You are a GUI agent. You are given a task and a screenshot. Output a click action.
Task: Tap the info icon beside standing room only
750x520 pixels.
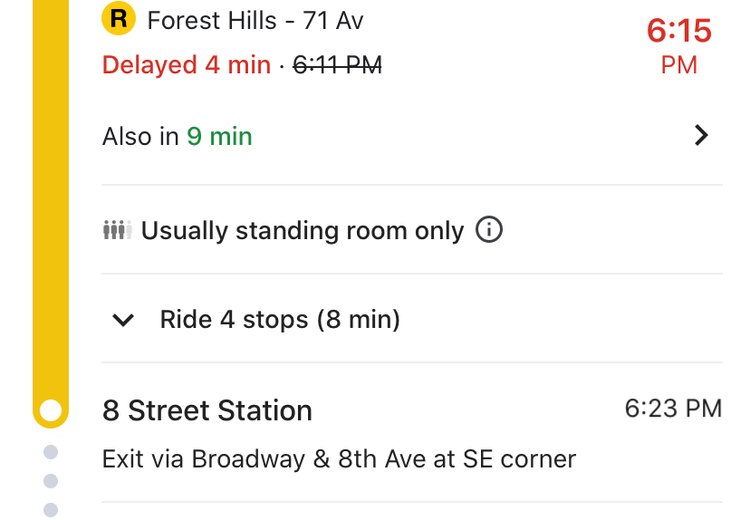click(489, 231)
